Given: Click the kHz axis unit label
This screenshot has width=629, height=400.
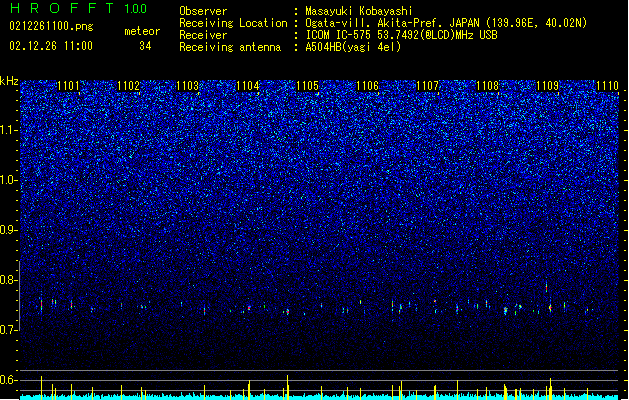Looking at the screenshot, I should point(9,81).
